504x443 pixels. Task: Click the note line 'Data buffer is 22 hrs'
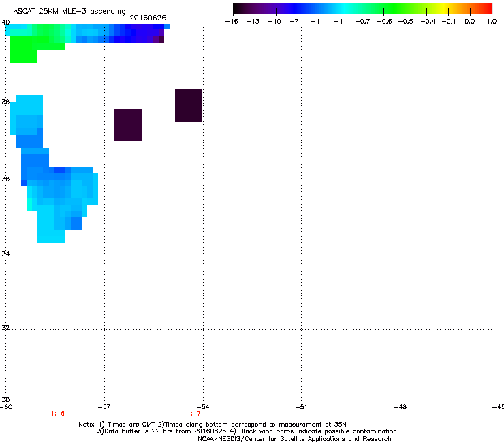[x=247, y=431]
